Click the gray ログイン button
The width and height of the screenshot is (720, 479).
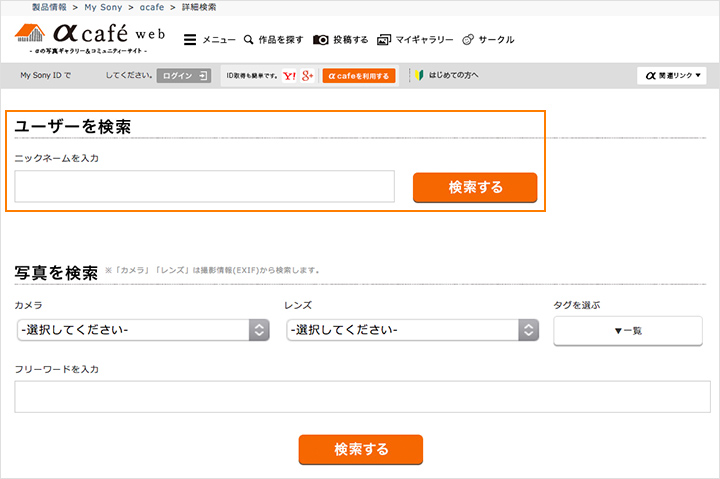[x=184, y=76]
